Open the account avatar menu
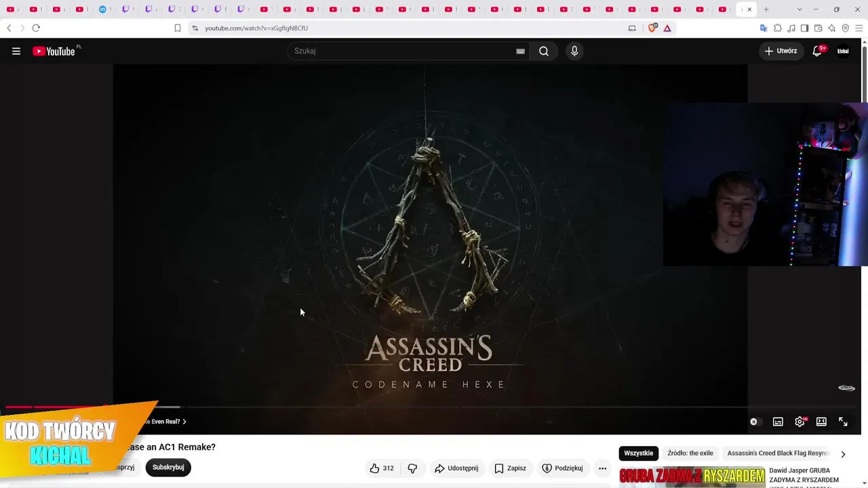The width and height of the screenshot is (868, 488). click(843, 51)
